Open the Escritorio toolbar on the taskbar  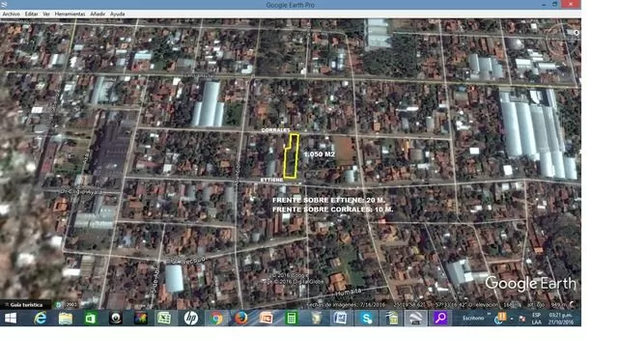coord(473,318)
